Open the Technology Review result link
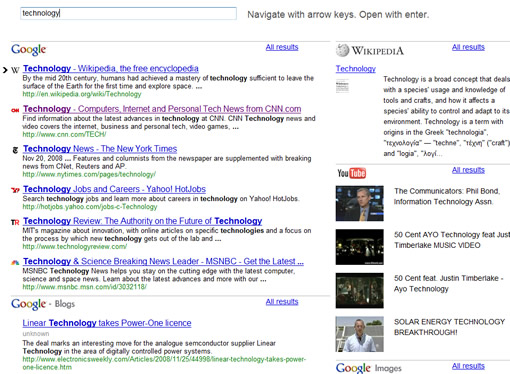Viewport: 510px width, 374px height. [x=143, y=221]
